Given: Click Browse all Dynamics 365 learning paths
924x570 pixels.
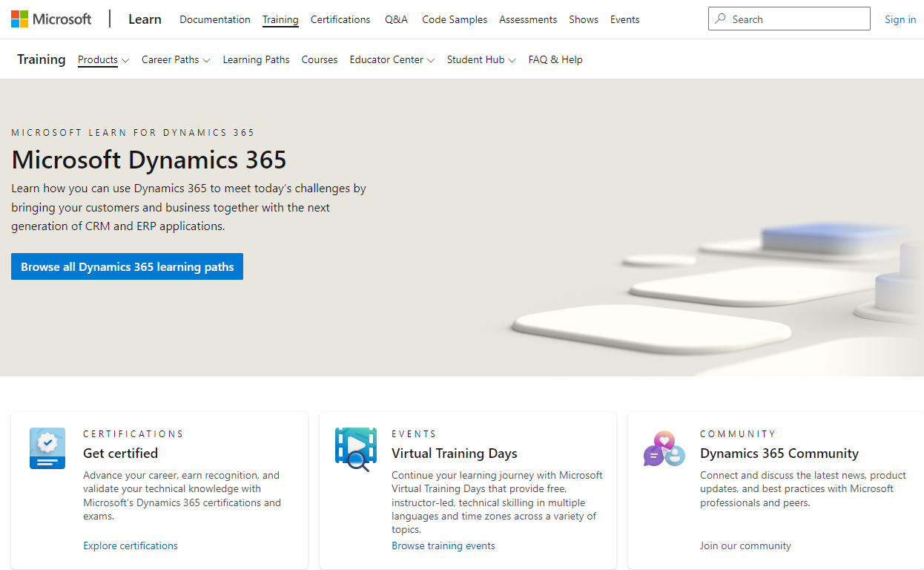Looking at the screenshot, I should pos(127,266).
